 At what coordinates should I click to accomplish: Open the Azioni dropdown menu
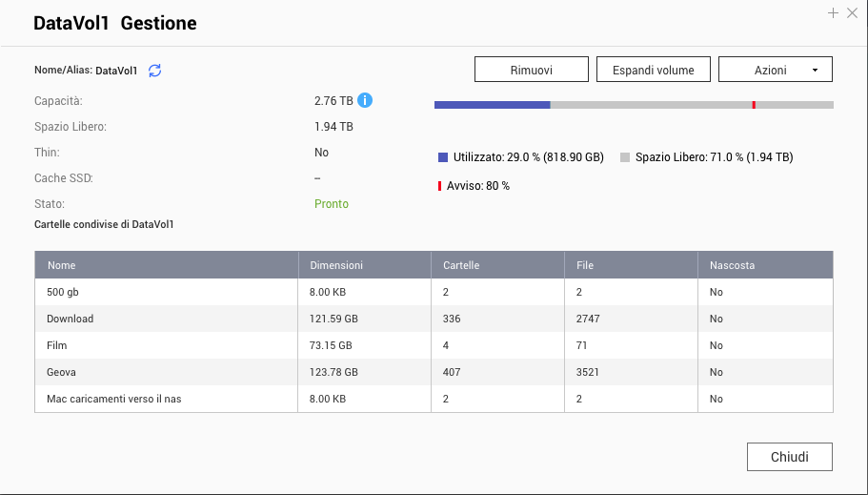pos(775,70)
